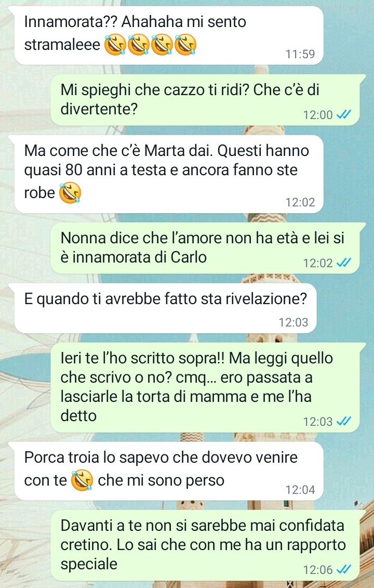Tap the laughing emoji after 'robe'
The width and height of the screenshot is (374, 588).
pyautogui.click(x=71, y=193)
